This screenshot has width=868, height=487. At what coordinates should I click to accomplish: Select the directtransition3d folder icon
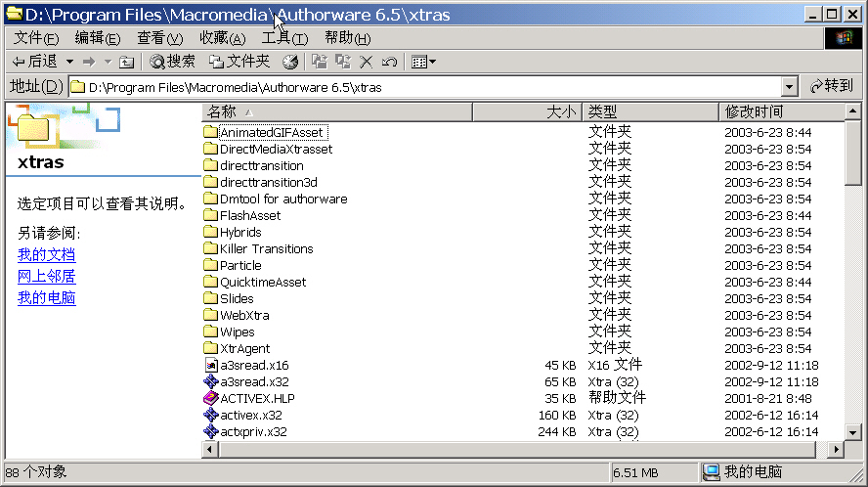[x=210, y=182]
